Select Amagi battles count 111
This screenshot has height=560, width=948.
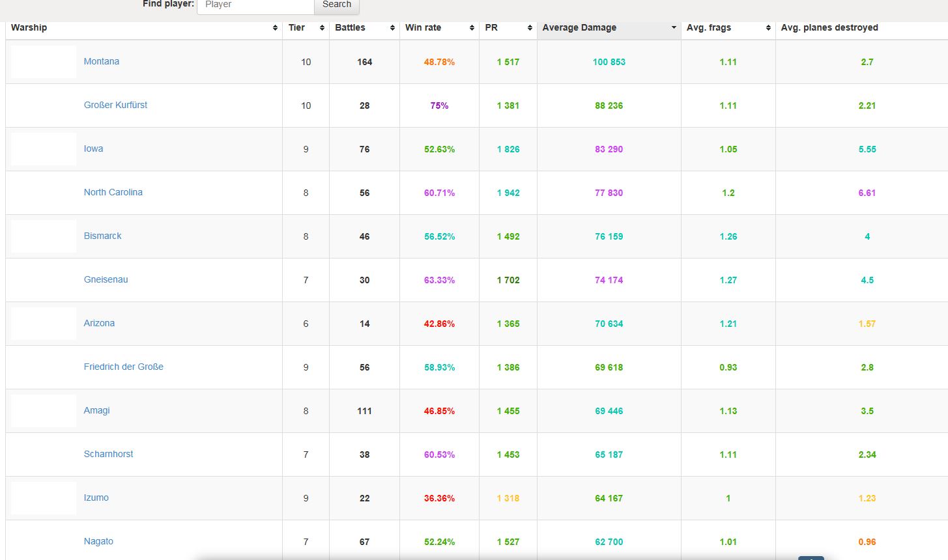364,411
